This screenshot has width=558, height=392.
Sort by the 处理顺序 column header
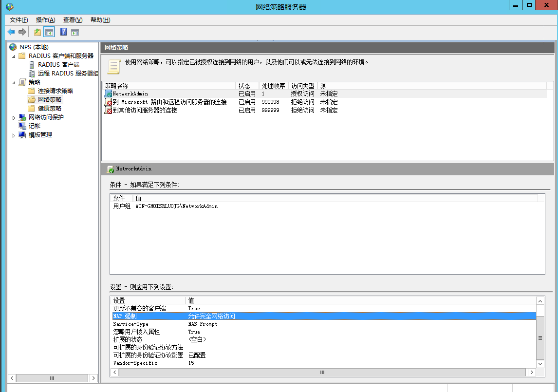tap(273, 86)
